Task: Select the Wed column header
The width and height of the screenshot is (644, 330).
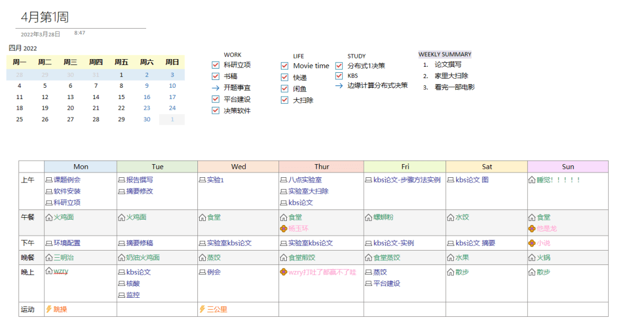Action: [238, 166]
